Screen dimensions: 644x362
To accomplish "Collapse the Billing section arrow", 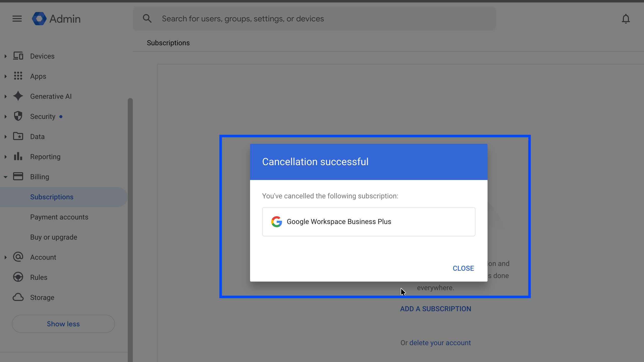I will click(6, 177).
